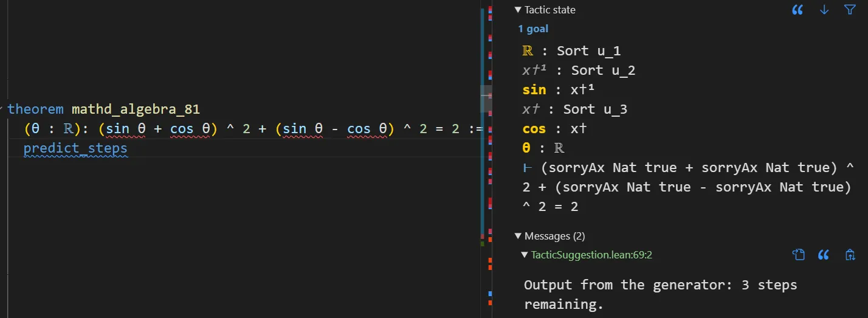868x318 pixels.
Task: Click the "theorem" keyword in the editor
Action: click(x=35, y=109)
